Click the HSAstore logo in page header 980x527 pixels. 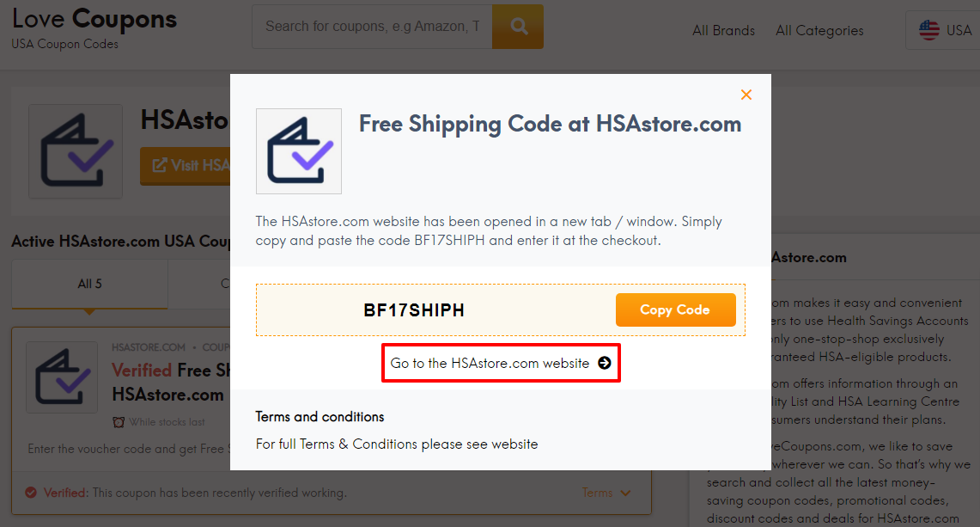[76, 150]
